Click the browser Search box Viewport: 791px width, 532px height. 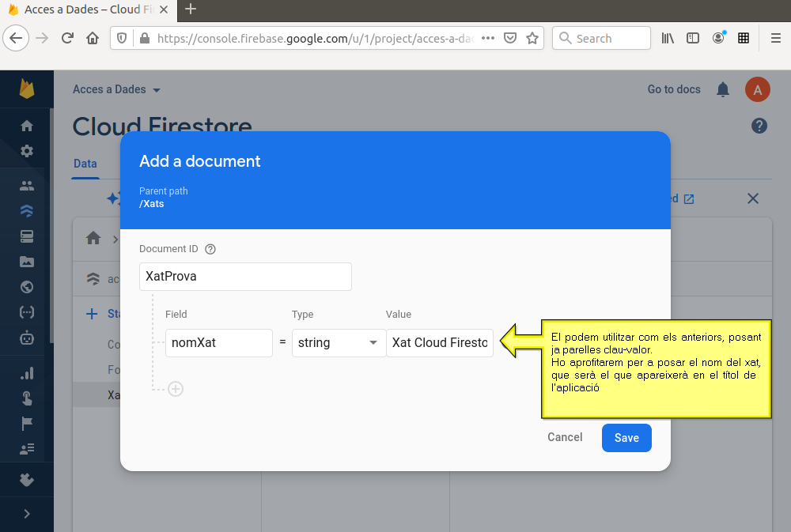pos(601,38)
